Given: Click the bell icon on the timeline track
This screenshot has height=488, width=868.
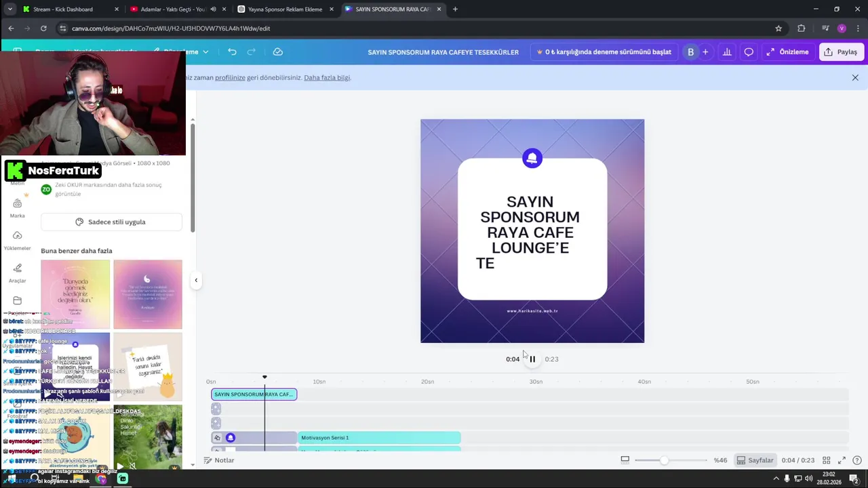Looking at the screenshot, I should pos(231,438).
